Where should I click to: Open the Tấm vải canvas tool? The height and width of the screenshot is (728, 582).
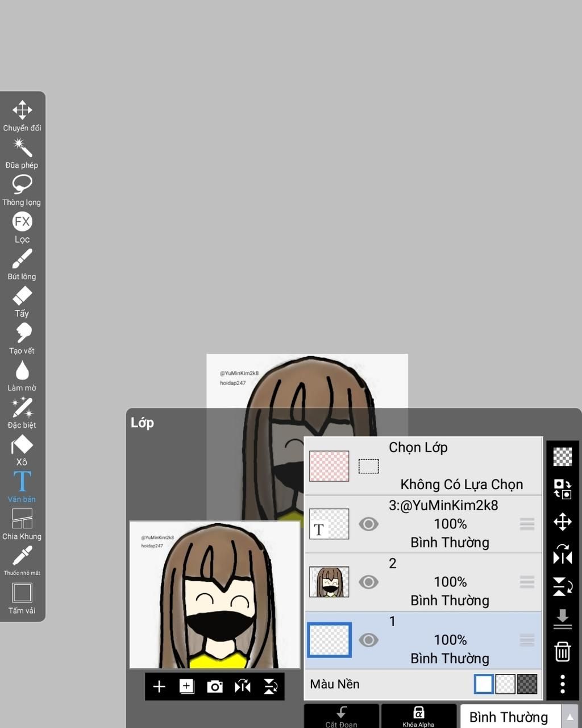point(22,598)
